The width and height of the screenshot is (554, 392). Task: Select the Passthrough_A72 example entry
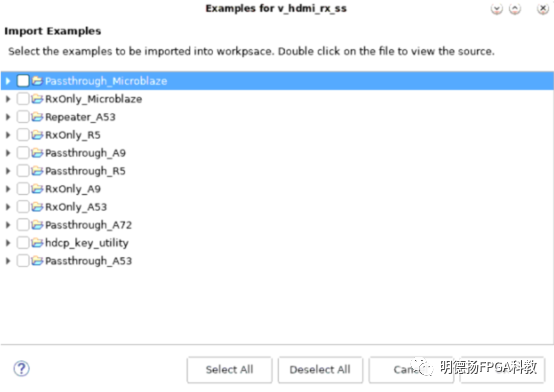tap(88, 225)
